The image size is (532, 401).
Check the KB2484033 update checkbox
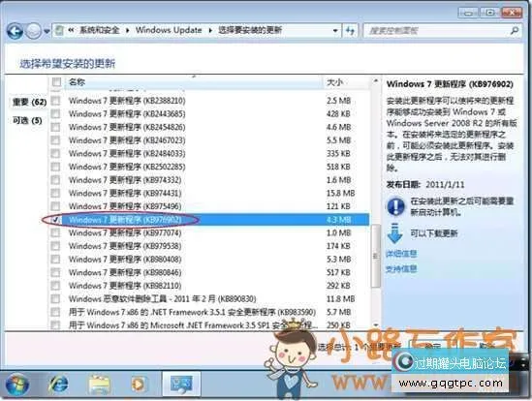(55, 154)
